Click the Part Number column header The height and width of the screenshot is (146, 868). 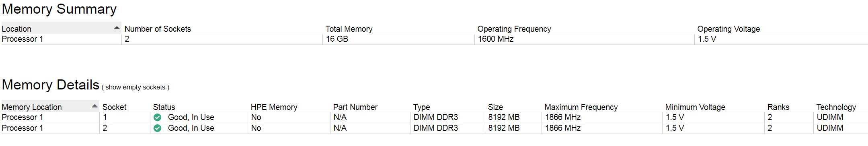point(355,107)
